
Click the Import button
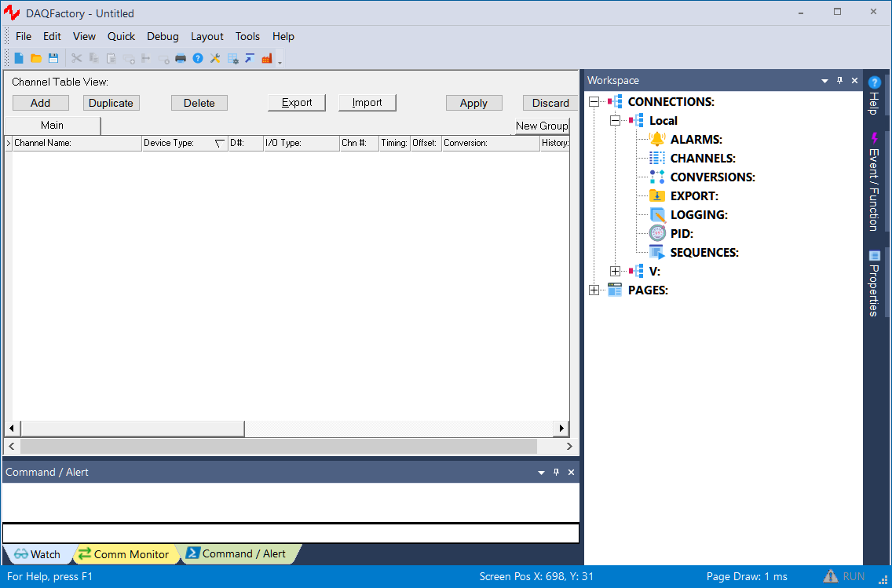[367, 103]
